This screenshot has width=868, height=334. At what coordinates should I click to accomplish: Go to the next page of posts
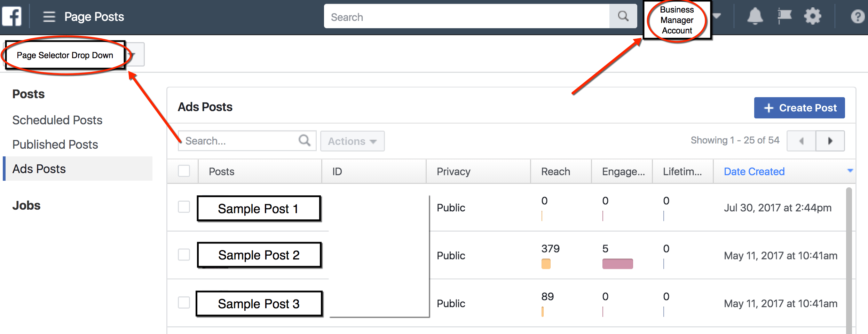[831, 141]
